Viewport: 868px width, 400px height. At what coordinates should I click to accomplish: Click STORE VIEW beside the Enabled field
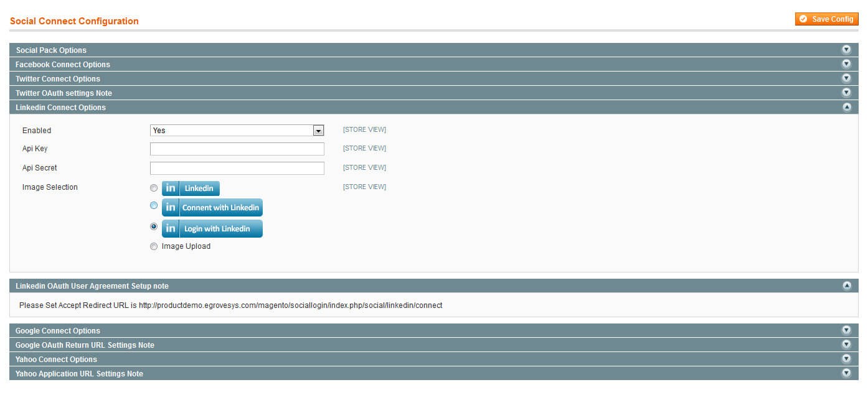(364, 130)
